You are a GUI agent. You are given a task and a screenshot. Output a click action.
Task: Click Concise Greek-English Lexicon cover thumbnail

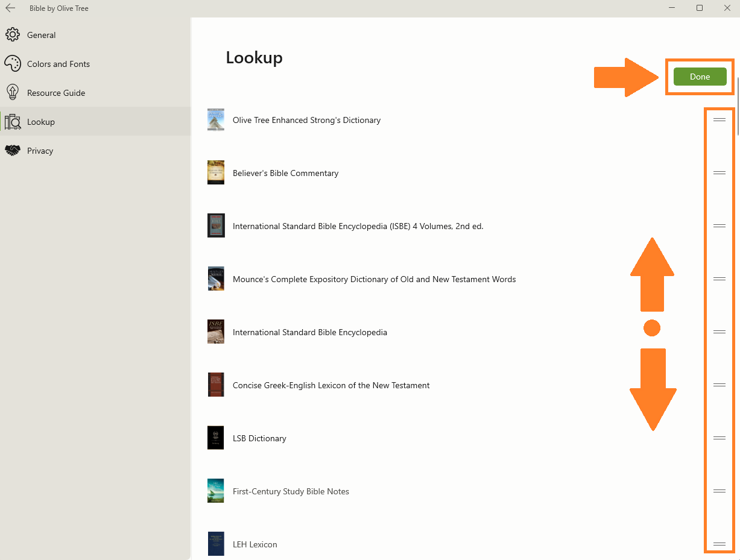coord(216,385)
